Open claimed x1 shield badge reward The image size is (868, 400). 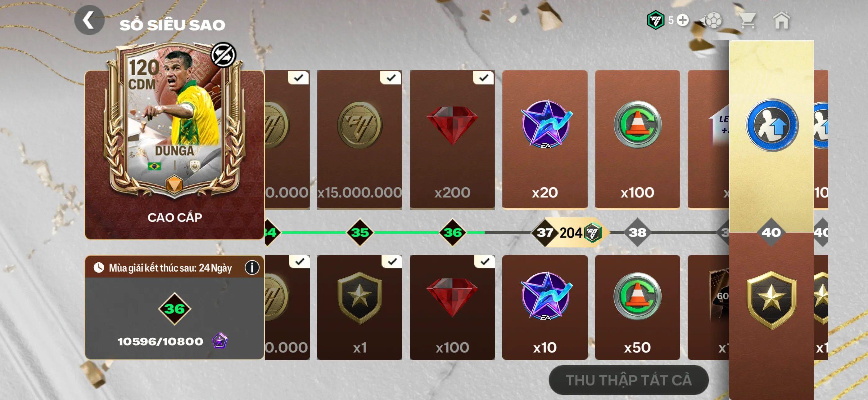pos(359,307)
